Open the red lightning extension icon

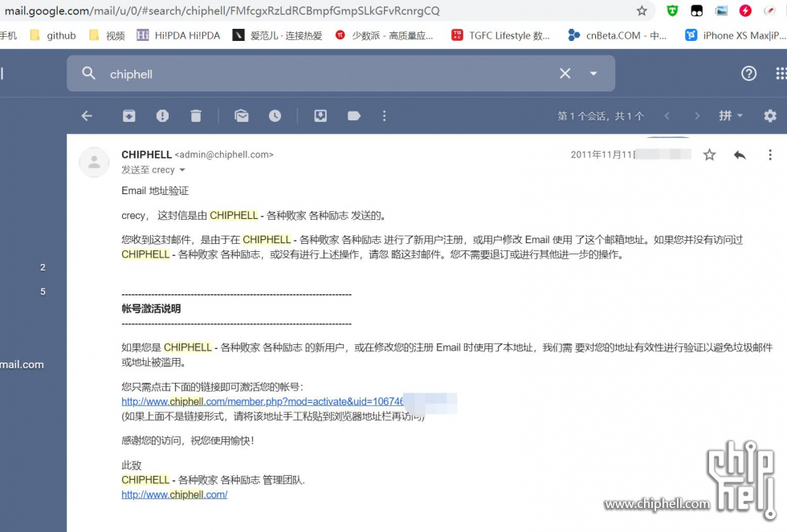pyautogui.click(x=745, y=10)
